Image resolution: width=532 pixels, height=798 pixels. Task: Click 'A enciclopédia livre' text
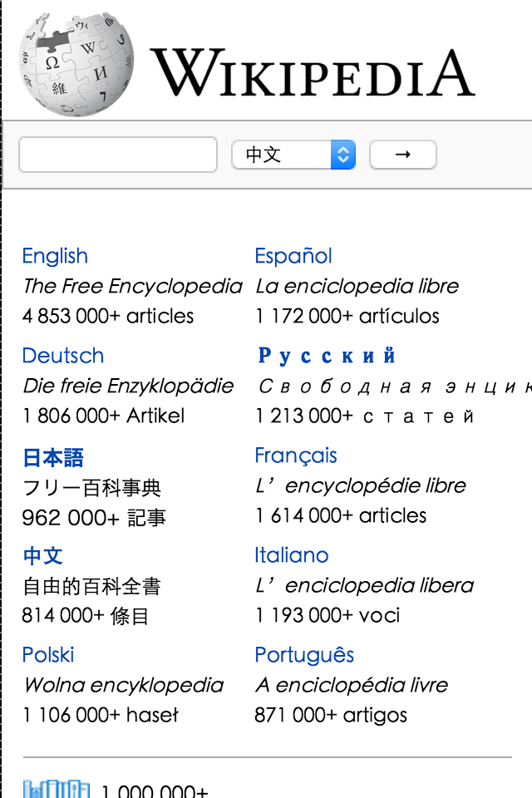[x=352, y=685]
